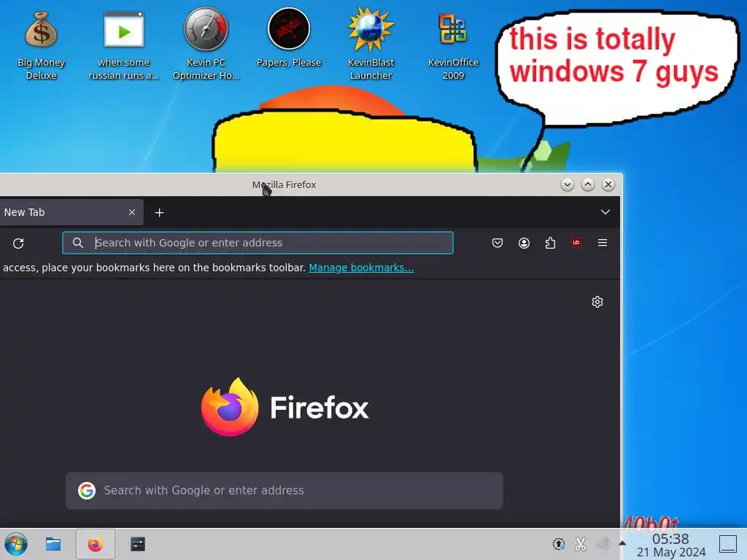Image resolution: width=747 pixels, height=560 pixels.
Task: Open Firefox hamburger application menu
Action: click(602, 243)
